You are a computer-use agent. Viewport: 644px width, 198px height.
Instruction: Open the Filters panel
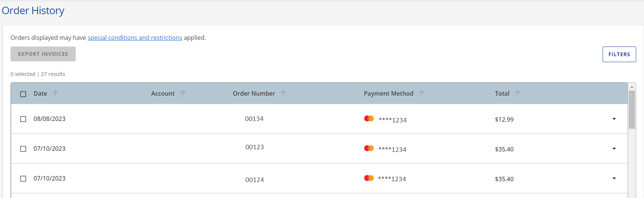click(x=619, y=54)
